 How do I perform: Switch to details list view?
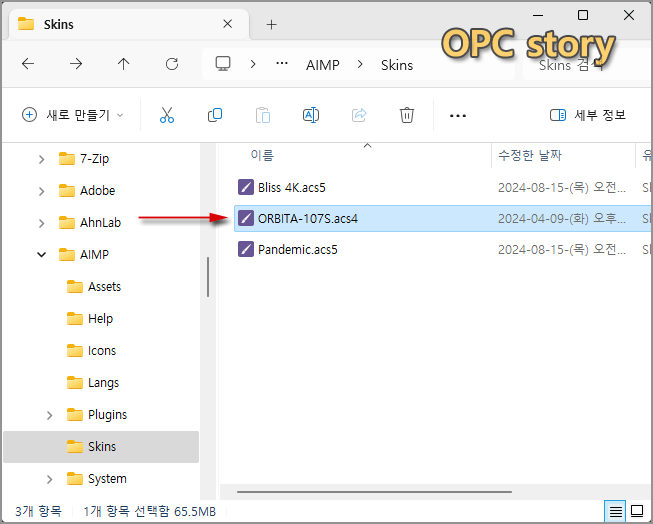(x=615, y=511)
